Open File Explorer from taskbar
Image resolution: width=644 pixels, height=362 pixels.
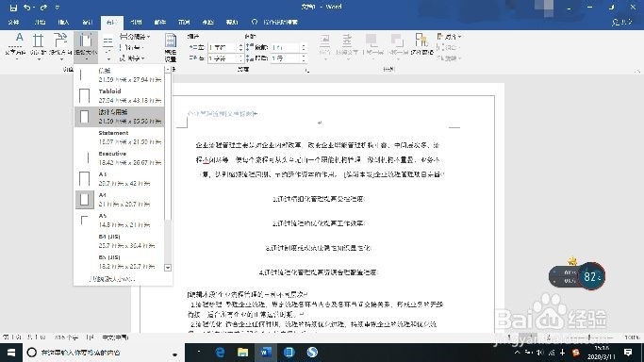(x=242, y=353)
